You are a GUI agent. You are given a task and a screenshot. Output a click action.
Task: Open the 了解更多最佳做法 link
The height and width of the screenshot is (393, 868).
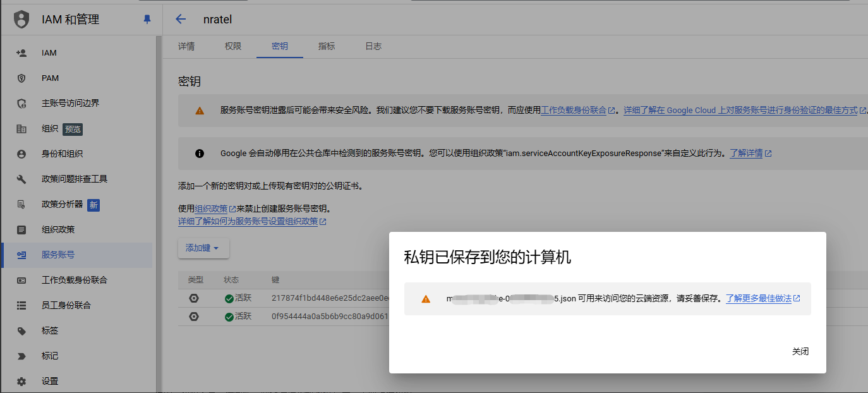[763, 299]
